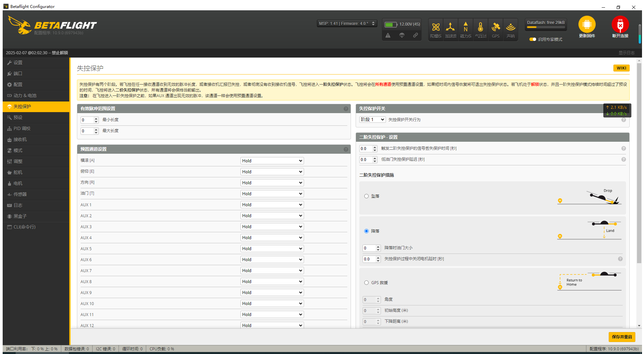Open the Ports (端口) tab
Screen dimensions: 644x354
36,74
